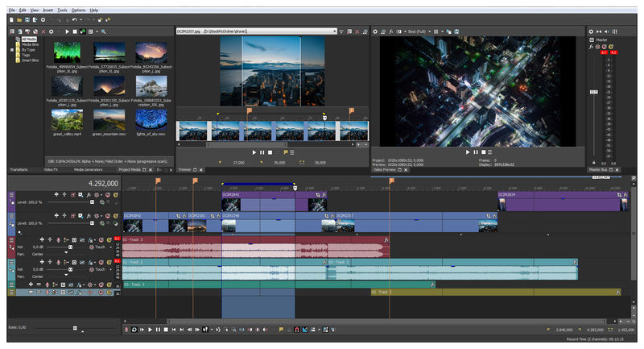Viewport: 644px width, 349px height.
Task: Enable snapping with the magnet icon
Action: click(x=296, y=330)
